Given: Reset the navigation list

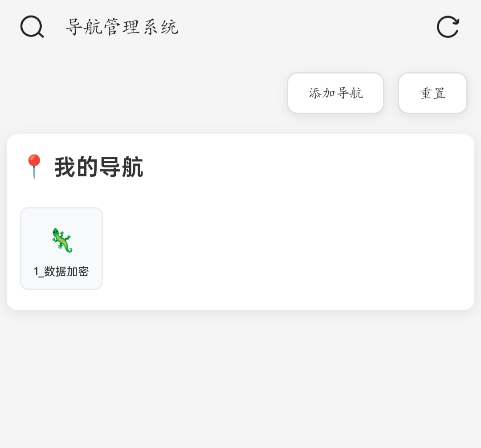Looking at the screenshot, I should point(432,93).
